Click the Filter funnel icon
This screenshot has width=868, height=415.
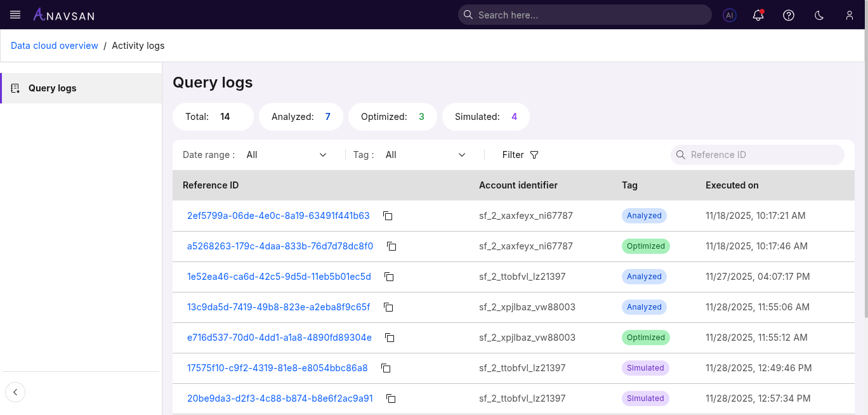[x=534, y=155]
